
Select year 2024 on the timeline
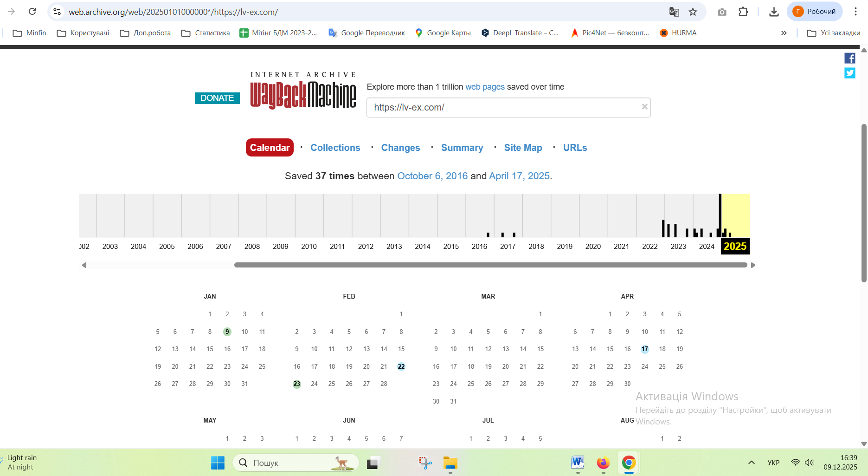(x=707, y=247)
